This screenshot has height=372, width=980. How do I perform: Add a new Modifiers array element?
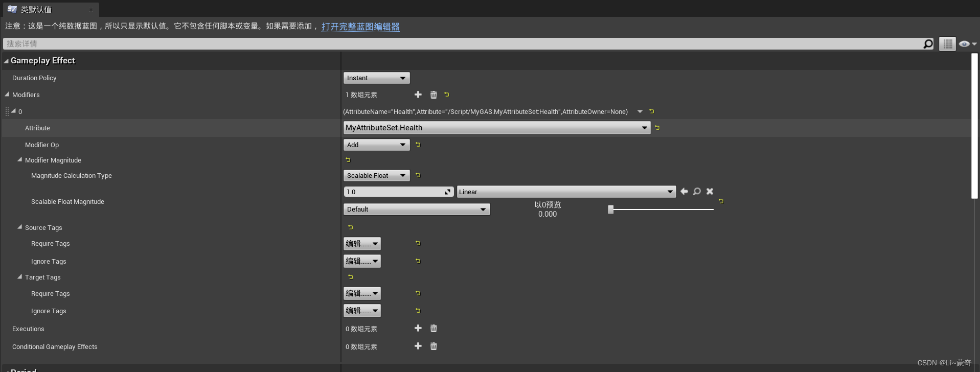click(x=418, y=95)
